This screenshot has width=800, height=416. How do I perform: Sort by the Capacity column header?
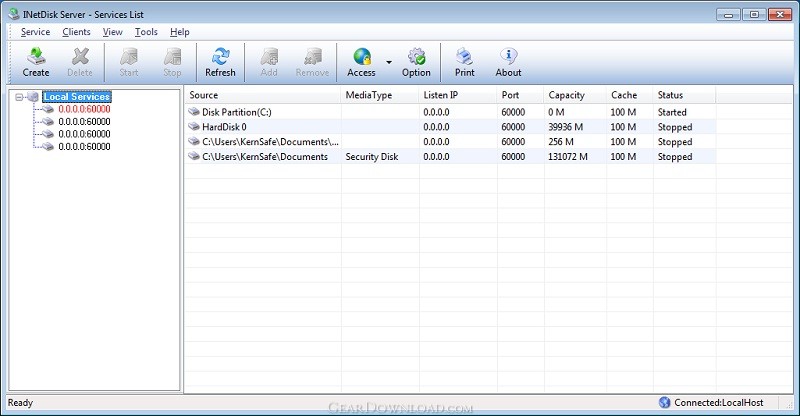[566, 95]
